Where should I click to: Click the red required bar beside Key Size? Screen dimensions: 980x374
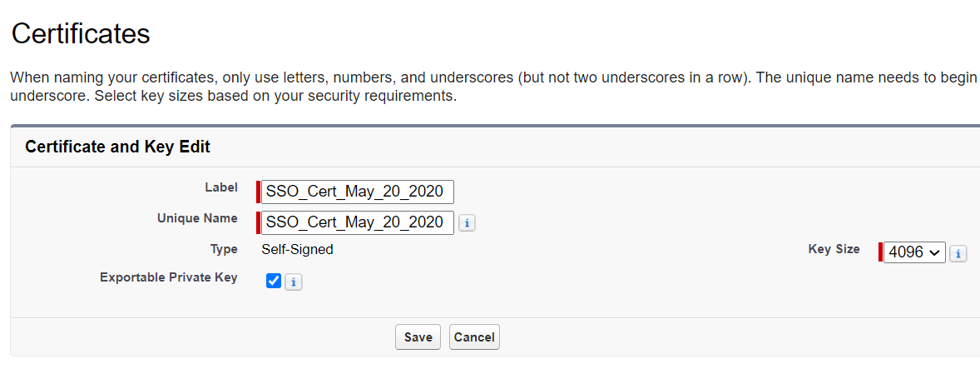(x=881, y=252)
